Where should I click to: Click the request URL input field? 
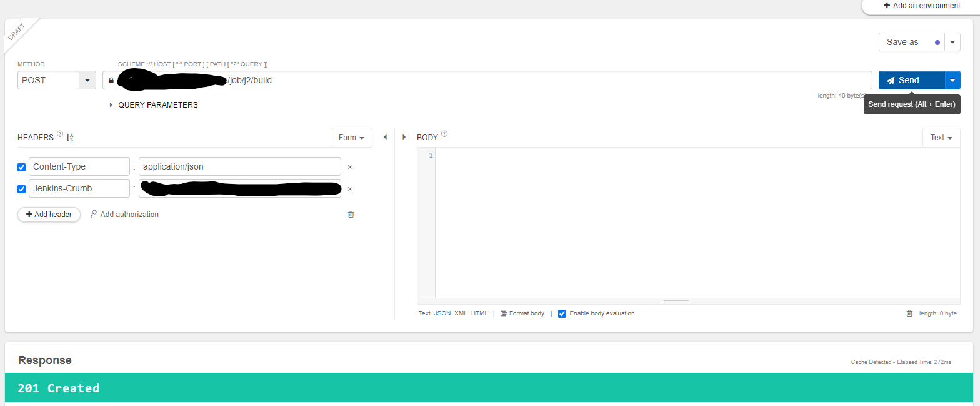click(x=487, y=80)
